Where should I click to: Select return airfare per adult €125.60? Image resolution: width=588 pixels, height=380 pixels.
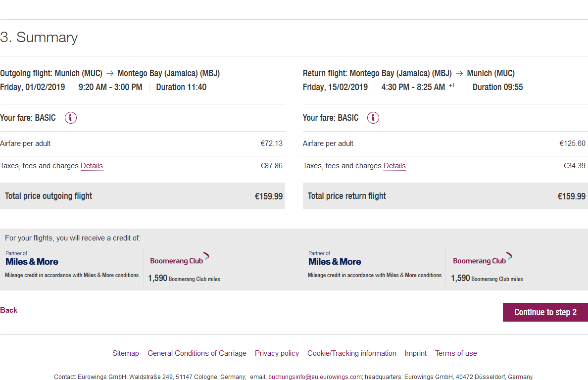pyautogui.click(x=572, y=143)
